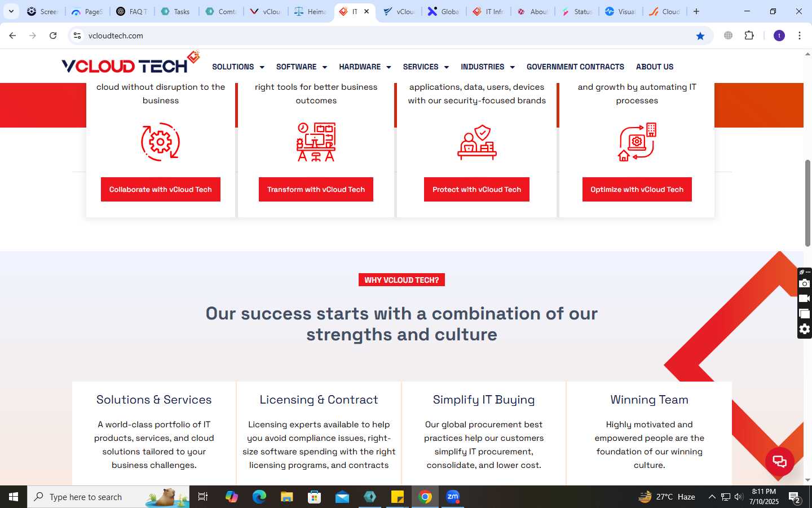Switch to the Heimdal tab
The image size is (812, 508).
(x=311, y=11)
